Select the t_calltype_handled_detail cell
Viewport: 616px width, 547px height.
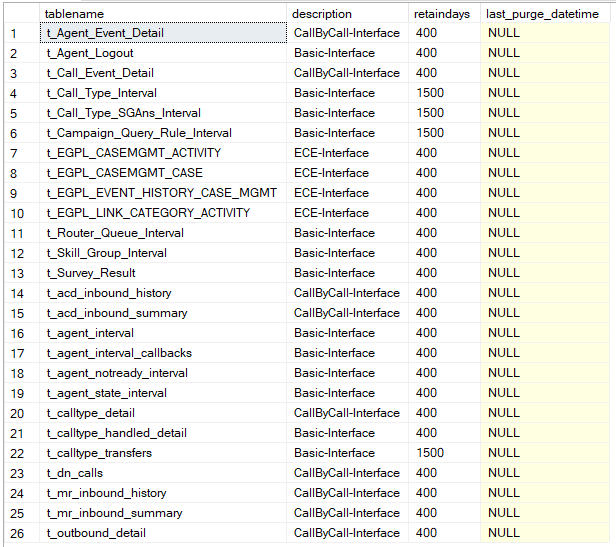point(163,433)
